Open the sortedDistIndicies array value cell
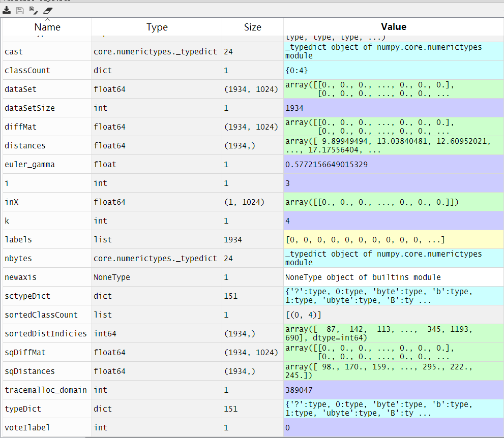Viewport: 504px width, 438px height. click(394, 333)
